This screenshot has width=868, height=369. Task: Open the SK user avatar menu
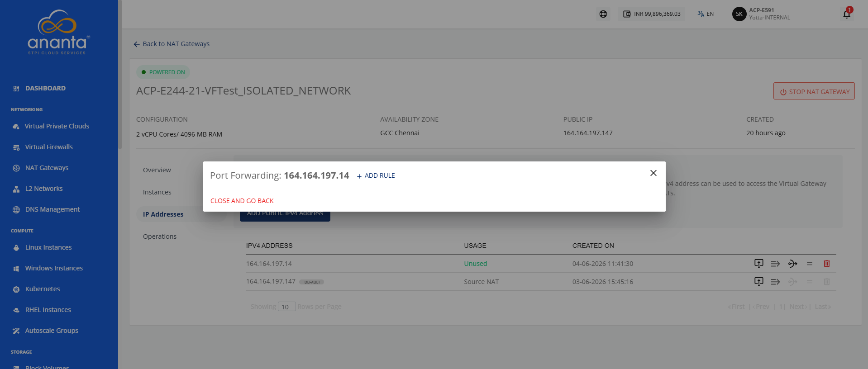[739, 14]
